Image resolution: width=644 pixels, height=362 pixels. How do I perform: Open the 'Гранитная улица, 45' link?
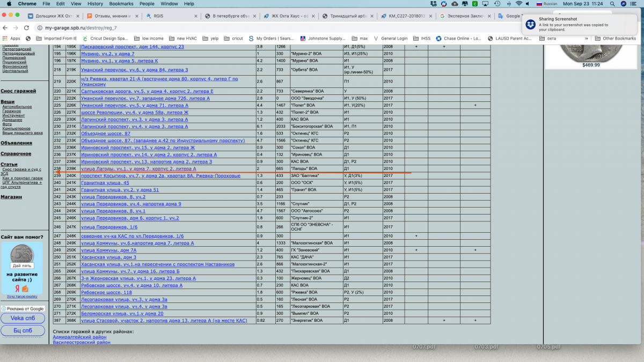[x=105, y=183]
